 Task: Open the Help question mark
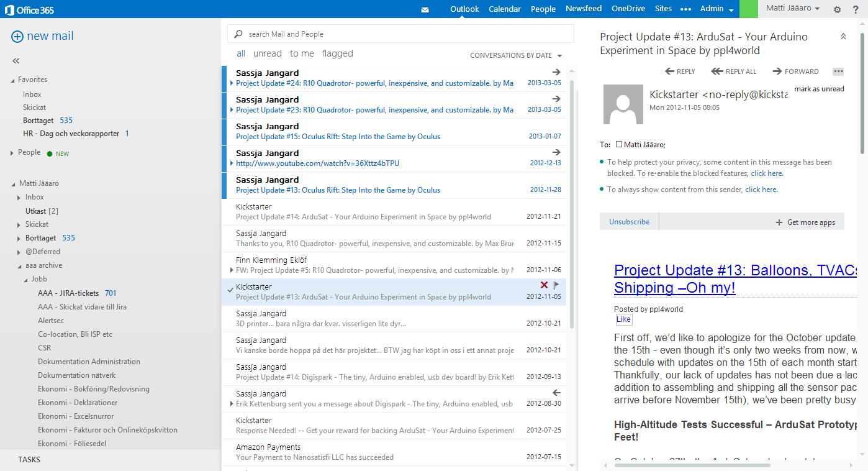(856, 9)
